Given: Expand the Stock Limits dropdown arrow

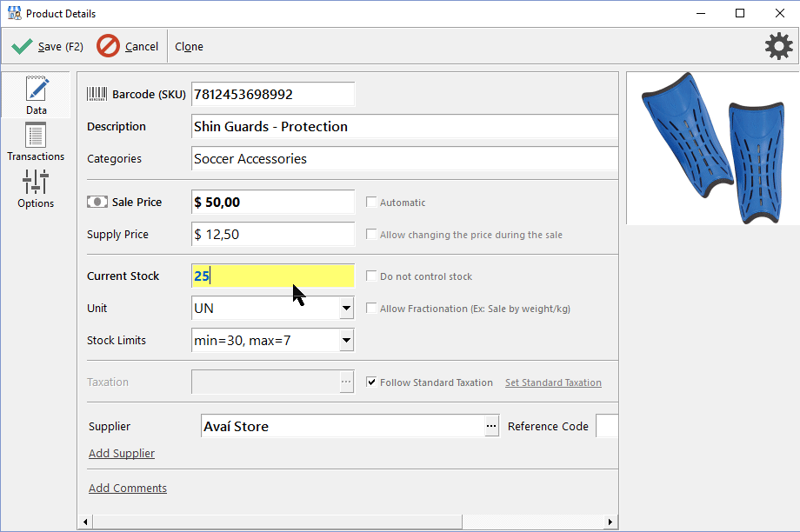Looking at the screenshot, I should [x=346, y=340].
